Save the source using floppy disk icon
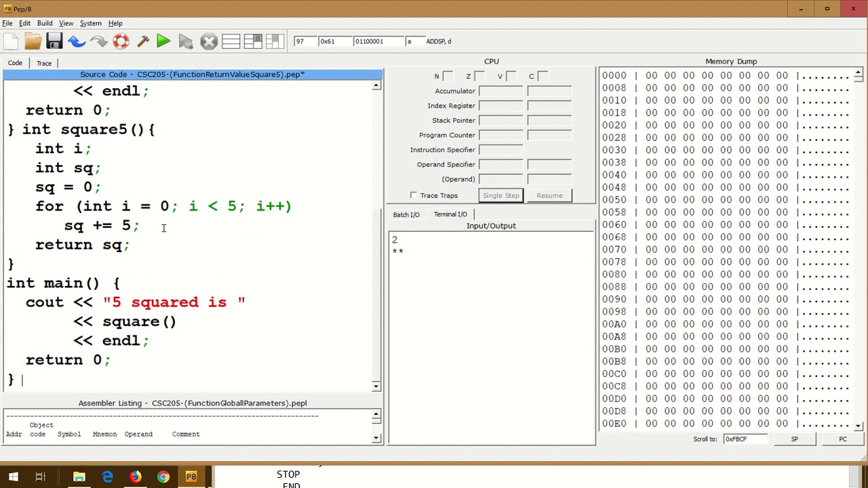Viewport: 868px width, 488px height. (x=55, y=41)
